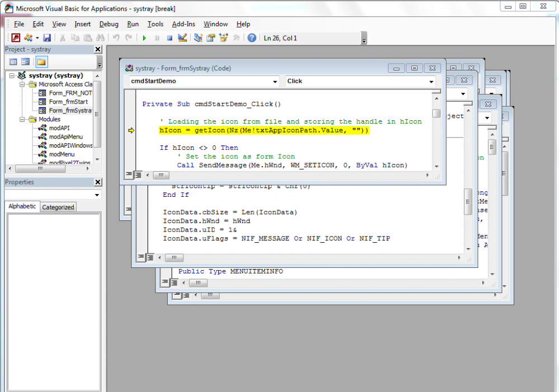Click the Redo arrow icon
This screenshot has width=559, height=392.
(129, 38)
